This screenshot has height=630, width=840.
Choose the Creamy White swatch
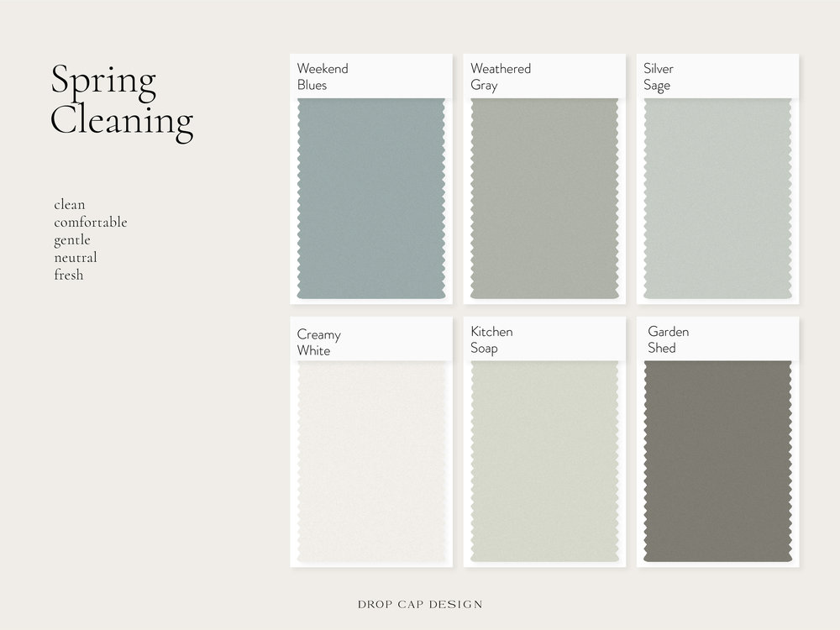click(371, 462)
